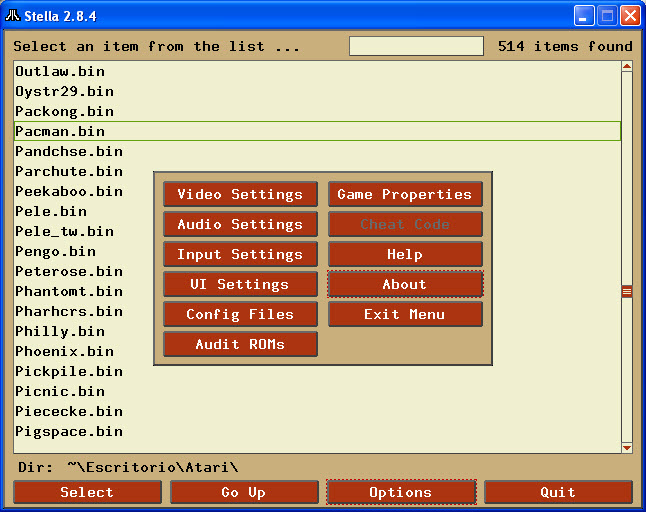Open Audio Settings dialog
Viewport: 646px width, 512px height.
tap(240, 224)
